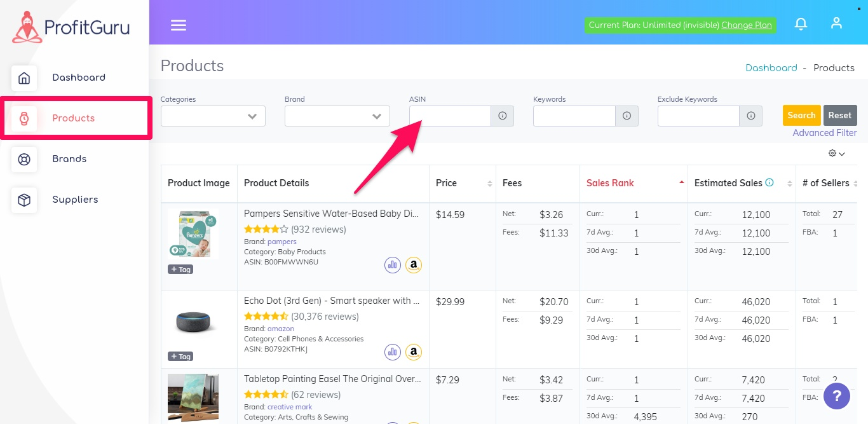Click the ProfitGuru logo
Image resolution: width=868 pixels, height=424 pixels.
coord(71,27)
